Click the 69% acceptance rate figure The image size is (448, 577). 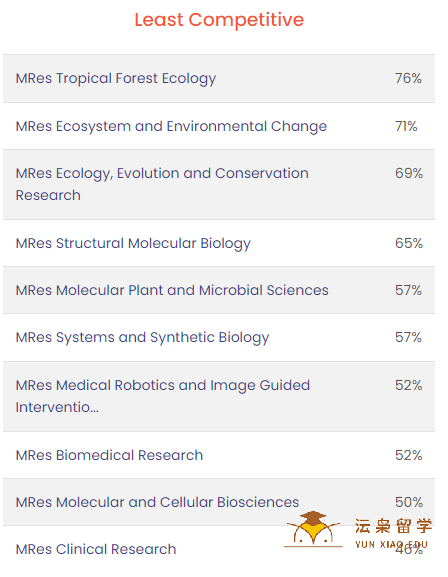[x=409, y=173]
